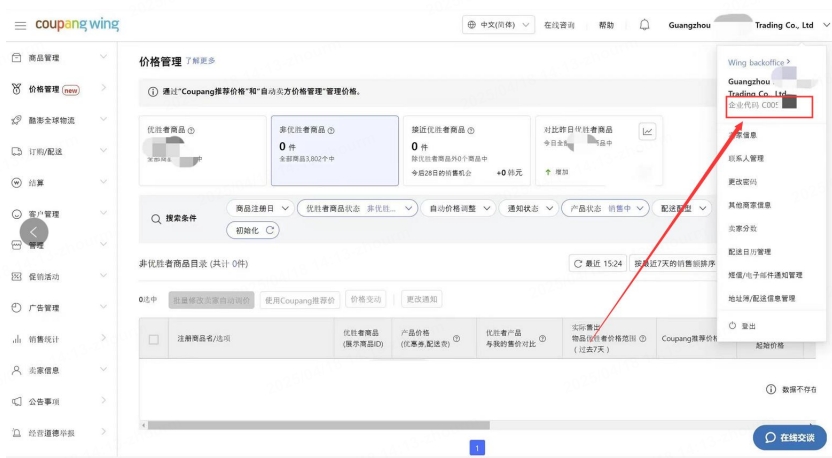This screenshot has width=832, height=458.
Task: Select 更改密码 from the account menu
Action: point(742,182)
